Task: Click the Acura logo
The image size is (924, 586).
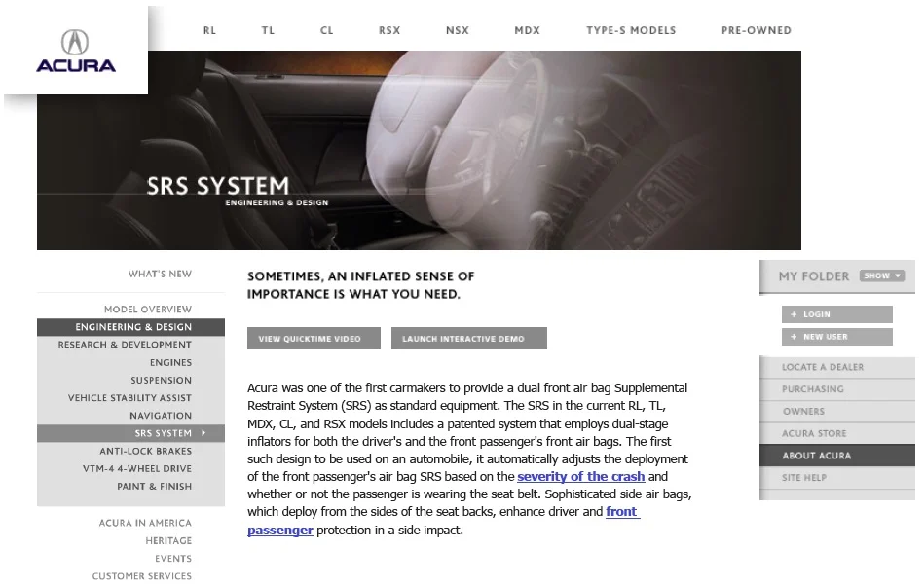Action: [76, 51]
